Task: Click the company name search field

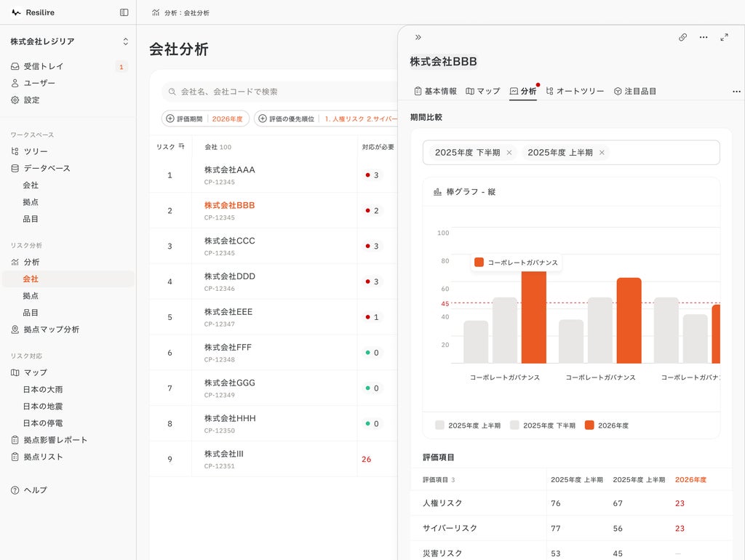Action: tap(280, 91)
